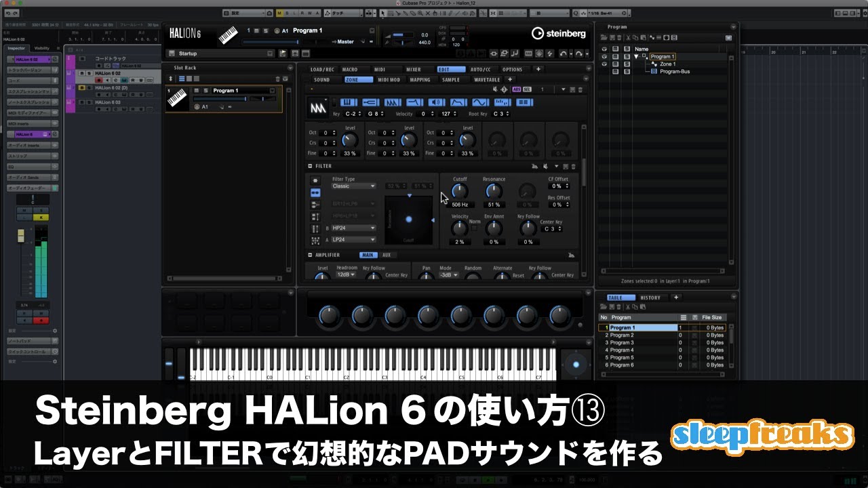This screenshot has height=488, width=868.
Task: Select dual filter parallel mode icon
Action: [315, 204]
